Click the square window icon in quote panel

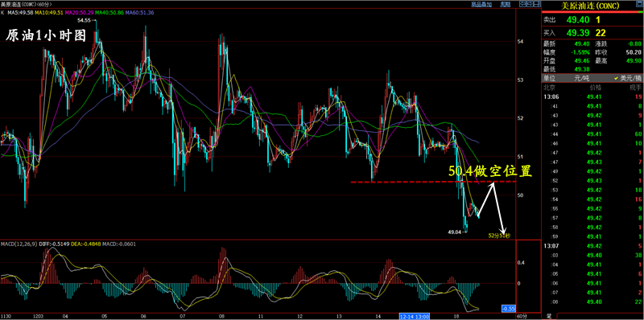tap(638, 4)
